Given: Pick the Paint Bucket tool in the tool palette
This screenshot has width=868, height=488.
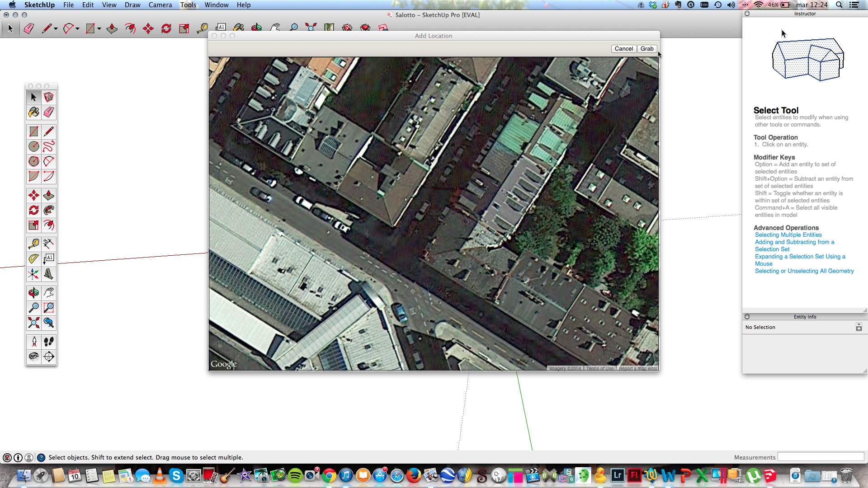Looking at the screenshot, I should pyautogui.click(x=33, y=112).
